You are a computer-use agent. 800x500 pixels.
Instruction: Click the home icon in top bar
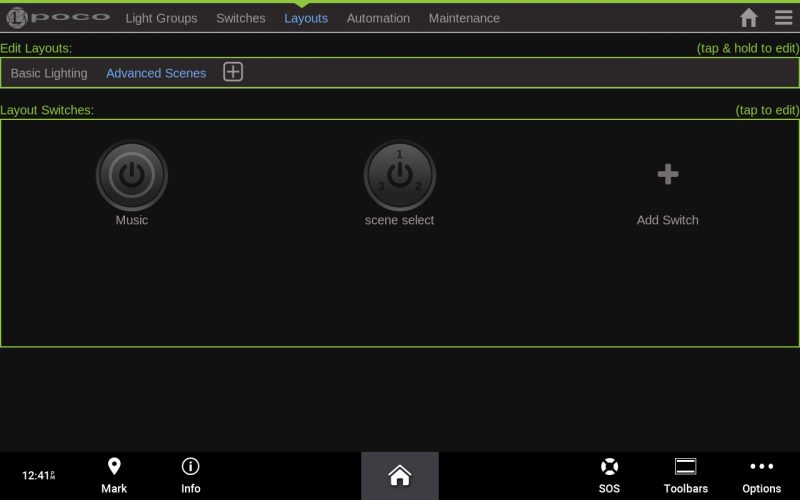[748, 18]
